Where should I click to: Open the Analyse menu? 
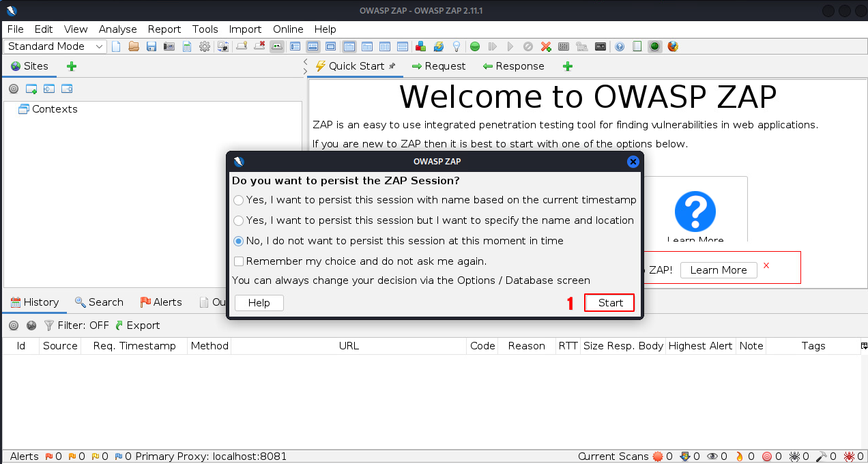117,29
